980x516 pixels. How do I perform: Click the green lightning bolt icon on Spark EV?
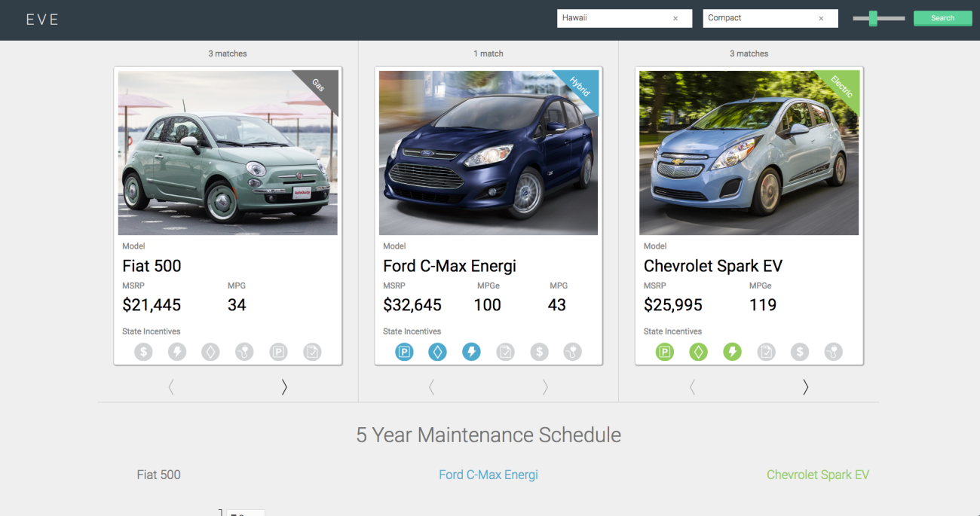[732, 352]
